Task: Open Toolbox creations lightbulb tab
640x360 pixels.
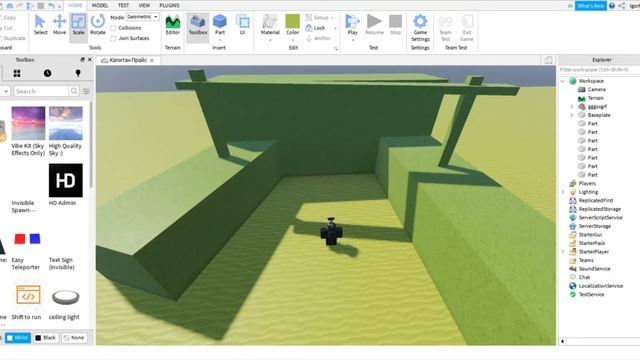Action: (x=78, y=73)
